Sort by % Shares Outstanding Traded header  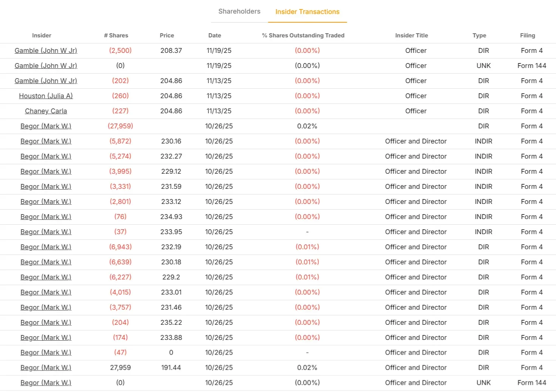pyautogui.click(x=303, y=35)
